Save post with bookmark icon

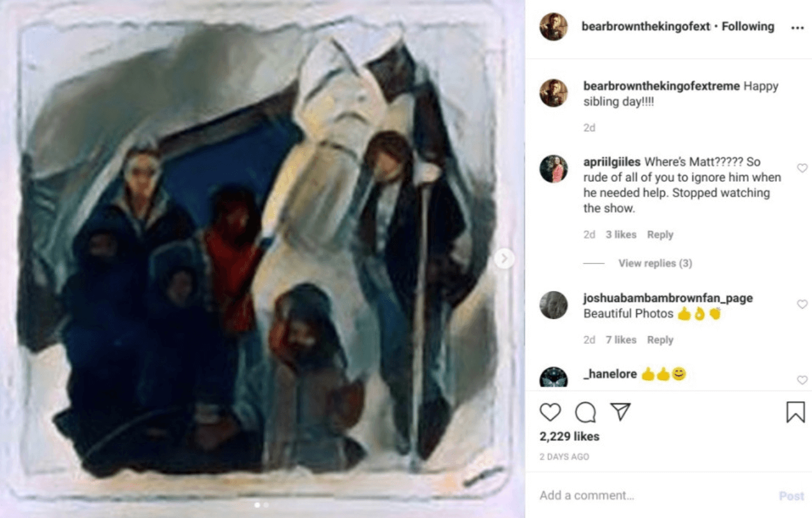point(795,412)
